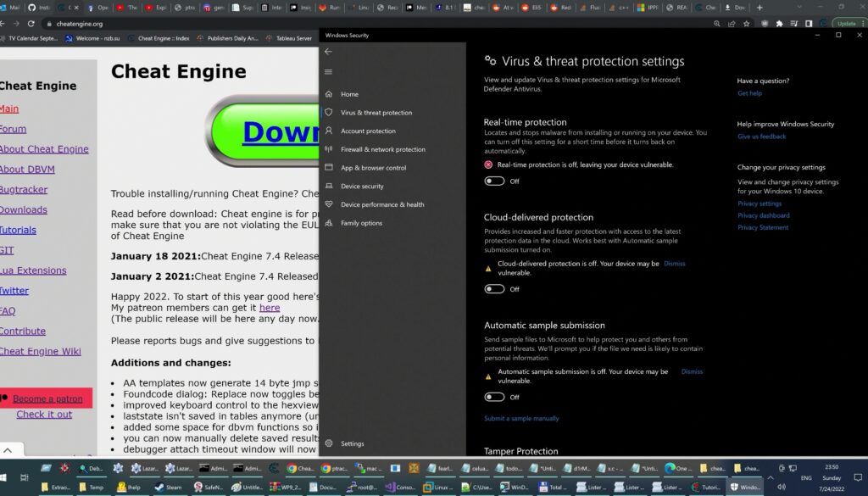Click Submit a sample manually link
Viewport: 868px width, 496px height.
[521, 418]
